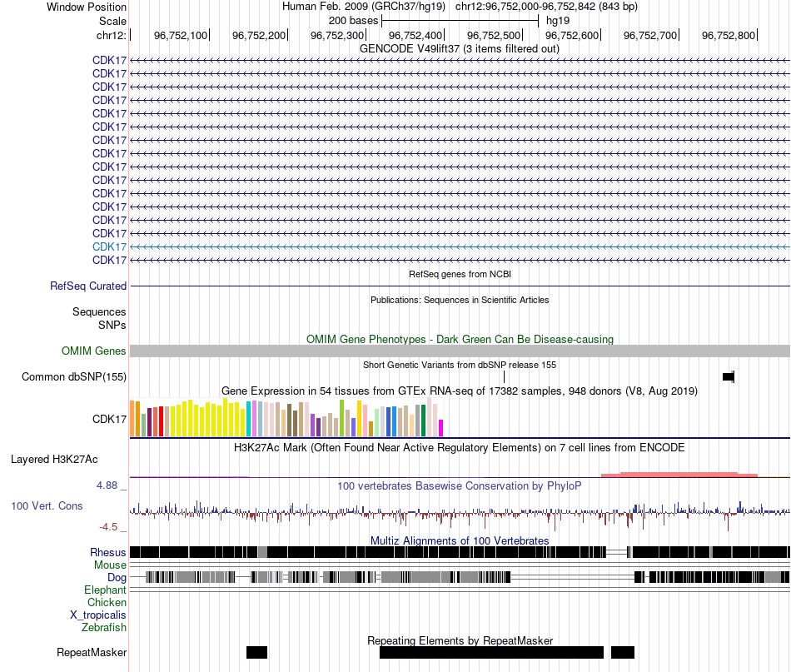
Task: Click the OMIM Gene Phenotypes title
Action: pos(460,340)
